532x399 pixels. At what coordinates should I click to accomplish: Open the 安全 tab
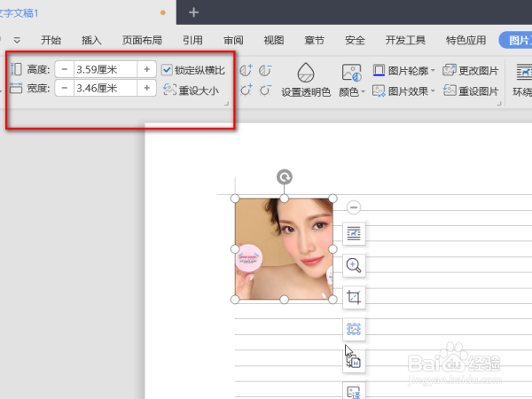(x=355, y=41)
